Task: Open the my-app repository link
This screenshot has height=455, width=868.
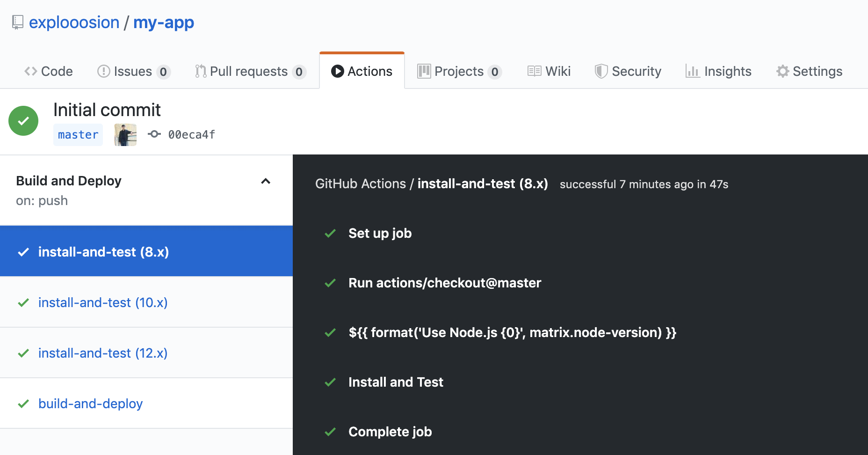Action: (164, 22)
